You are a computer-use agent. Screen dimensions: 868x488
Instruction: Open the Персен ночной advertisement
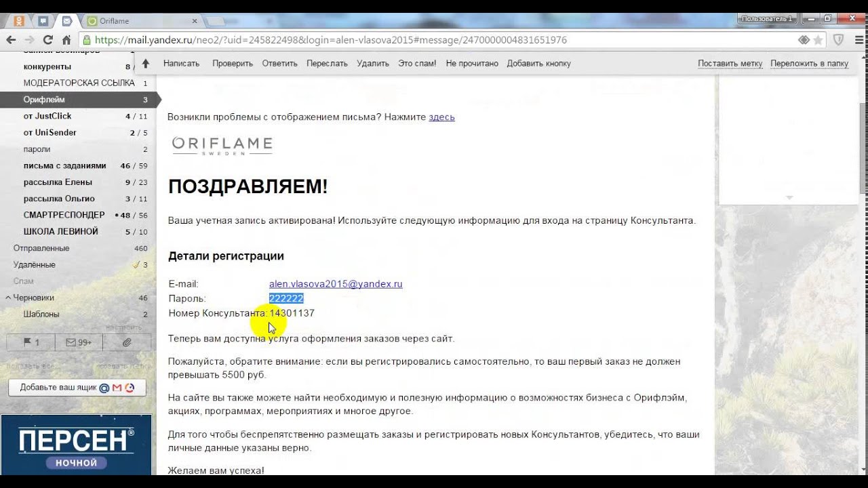[x=76, y=445]
